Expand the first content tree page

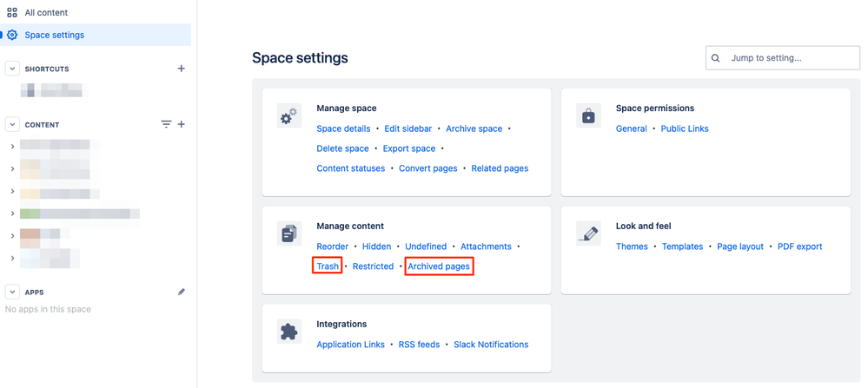tap(12, 146)
